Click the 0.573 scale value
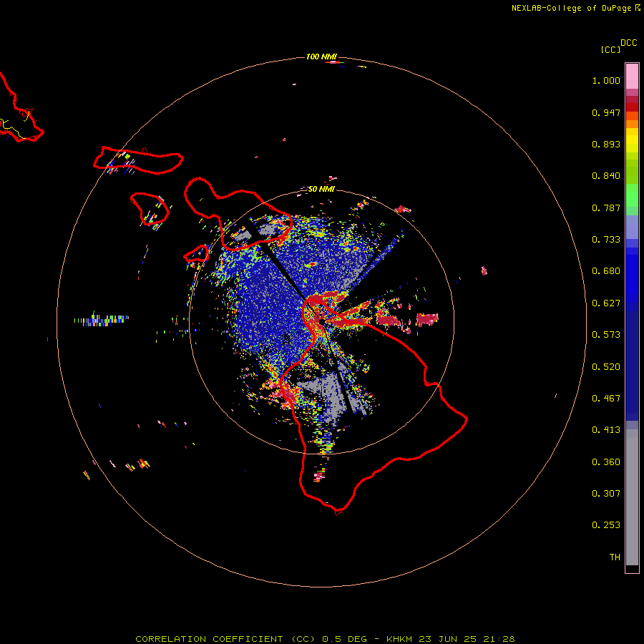Viewport: 644px width, 644px height. click(x=606, y=335)
